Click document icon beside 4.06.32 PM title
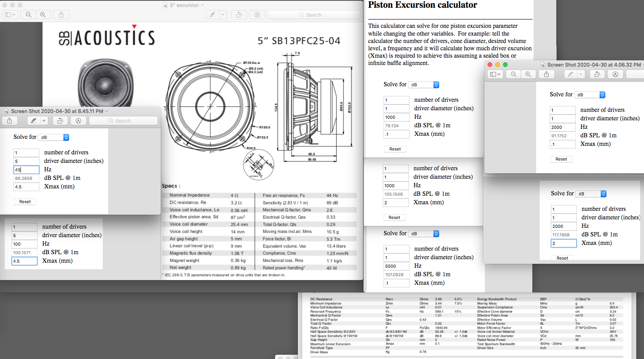 (x=543, y=65)
